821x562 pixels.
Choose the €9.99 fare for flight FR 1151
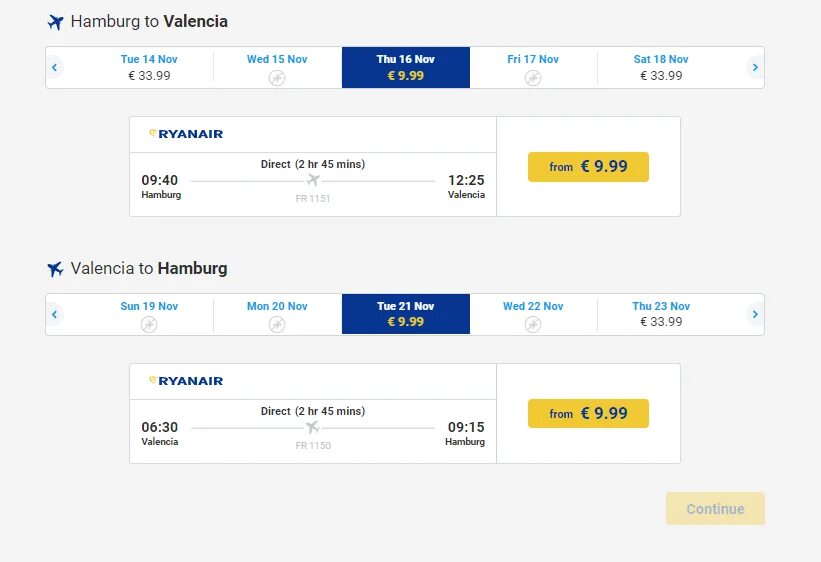point(588,167)
